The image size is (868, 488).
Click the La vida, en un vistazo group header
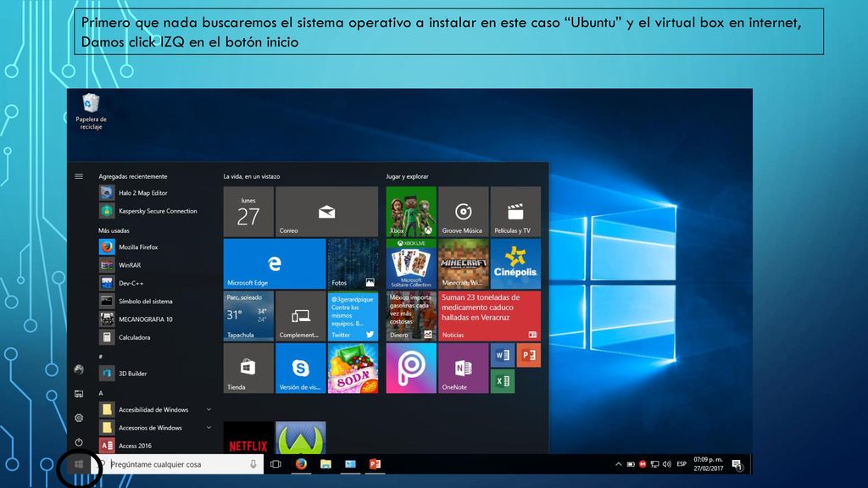251,176
